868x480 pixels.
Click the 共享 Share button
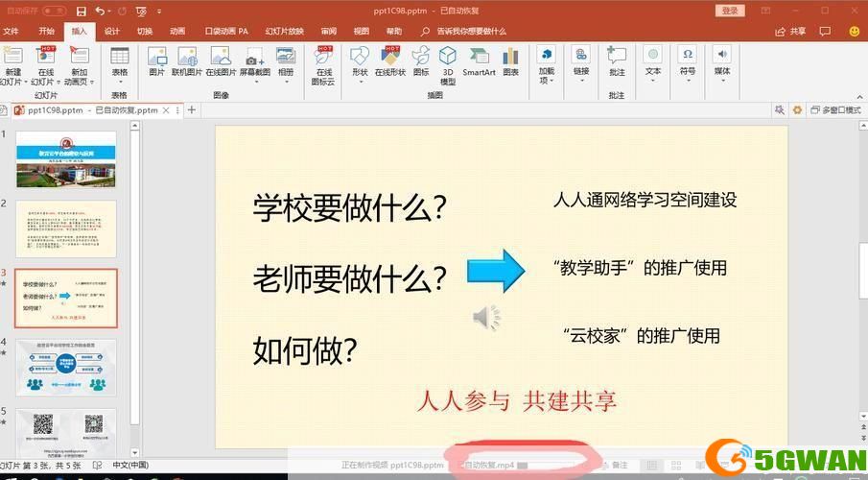tap(790, 32)
